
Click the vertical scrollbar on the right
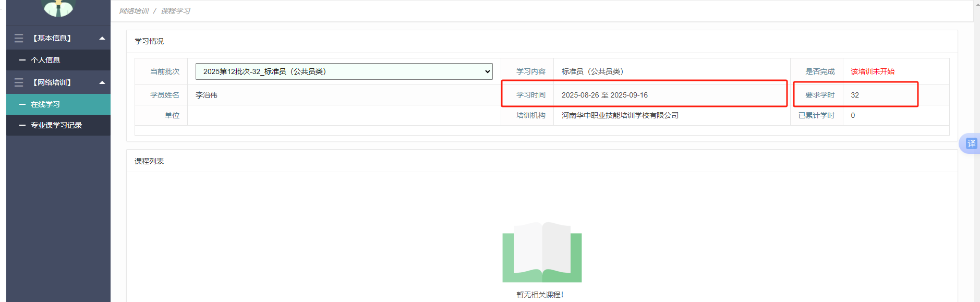976,156
